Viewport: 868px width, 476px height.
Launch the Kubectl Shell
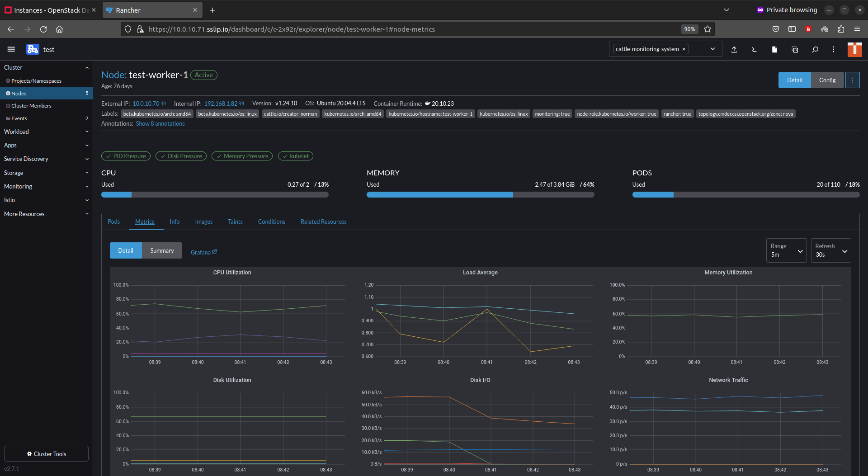point(754,49)
